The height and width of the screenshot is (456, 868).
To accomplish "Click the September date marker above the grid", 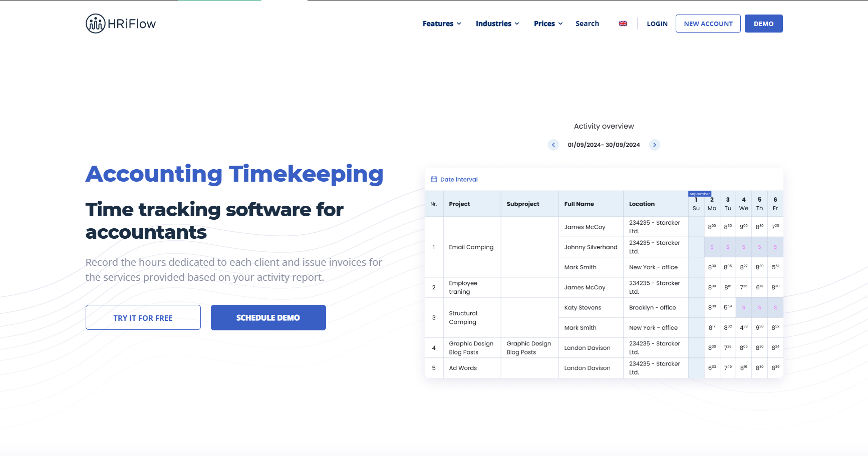I will (x=700, y=193).
